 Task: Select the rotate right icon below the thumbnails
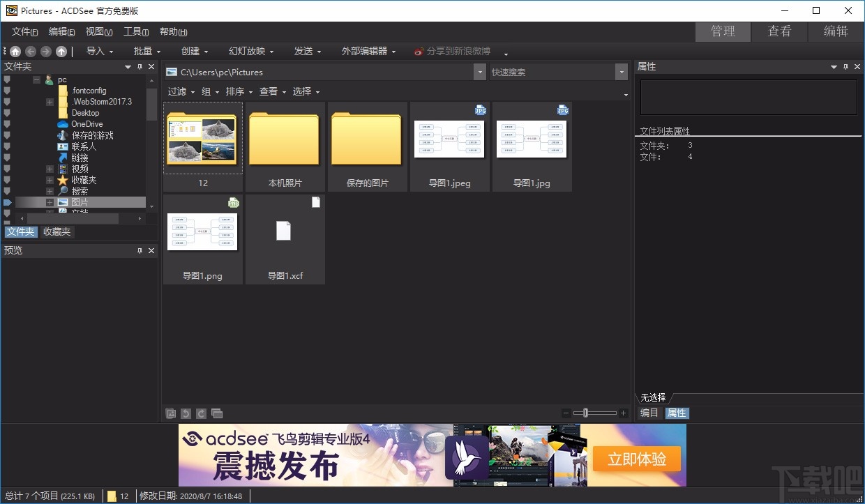(x=201, y=413)
